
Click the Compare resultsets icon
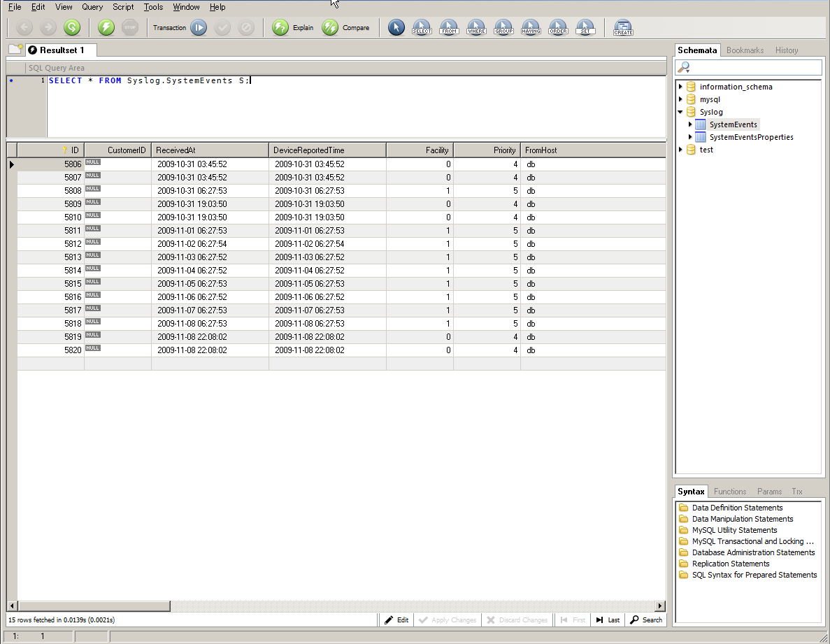point(330,27)
